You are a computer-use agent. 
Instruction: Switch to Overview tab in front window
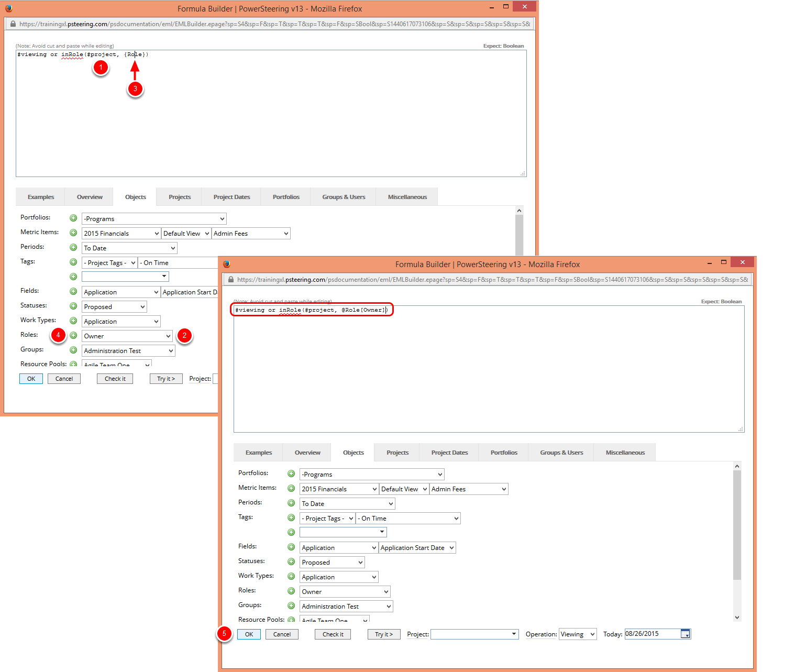307,453
